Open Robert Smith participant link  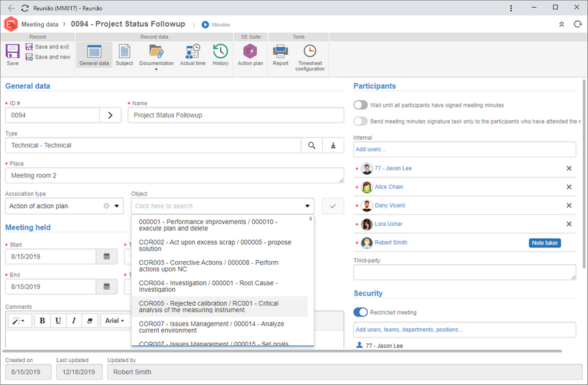[x=391, y=243]
